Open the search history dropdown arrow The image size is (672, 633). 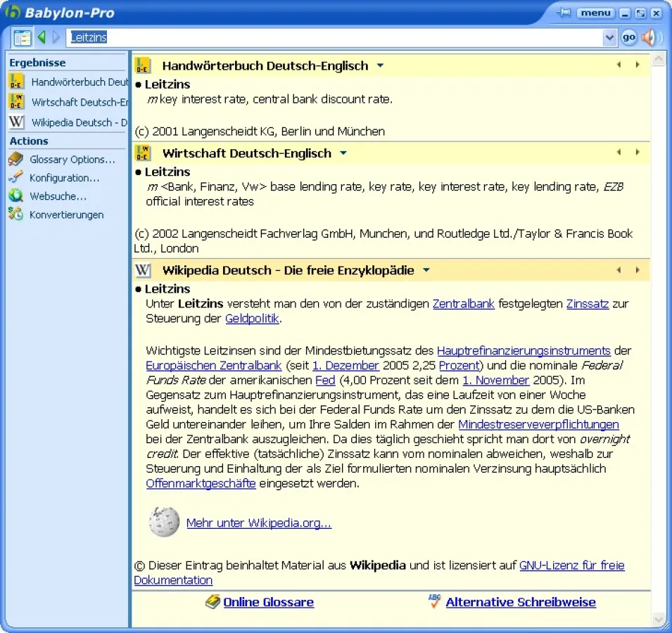point(610,37)
